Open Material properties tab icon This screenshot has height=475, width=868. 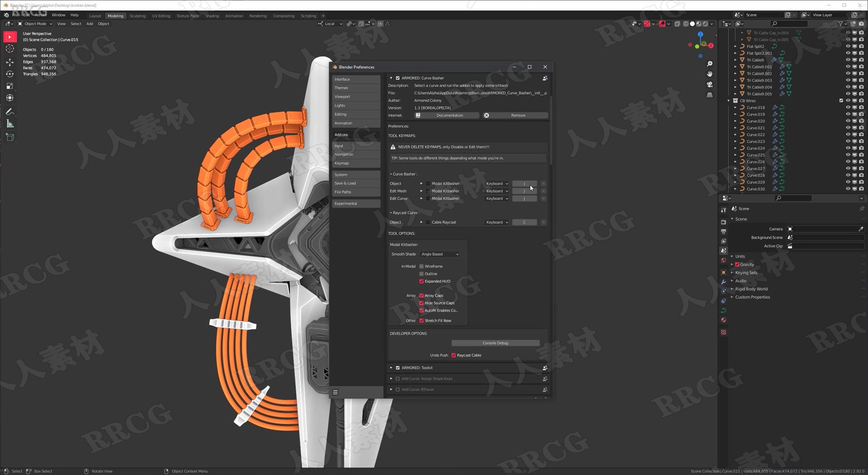coord(723,320)
